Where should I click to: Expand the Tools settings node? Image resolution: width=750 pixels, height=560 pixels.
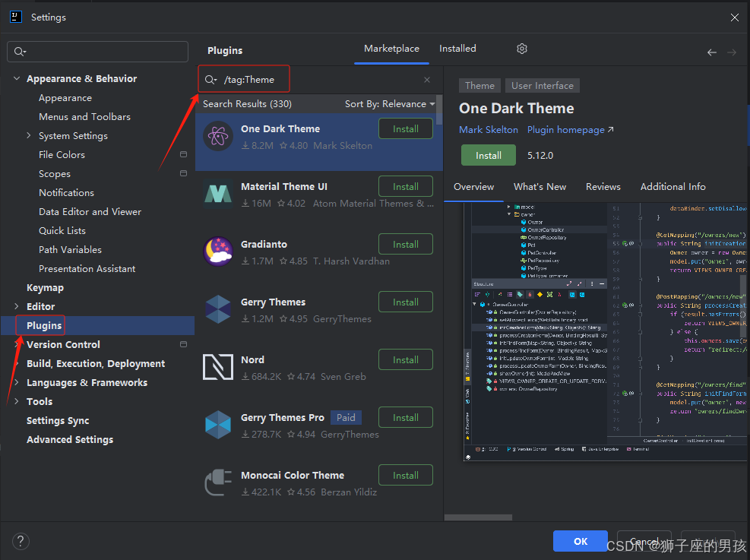(17, 402)
